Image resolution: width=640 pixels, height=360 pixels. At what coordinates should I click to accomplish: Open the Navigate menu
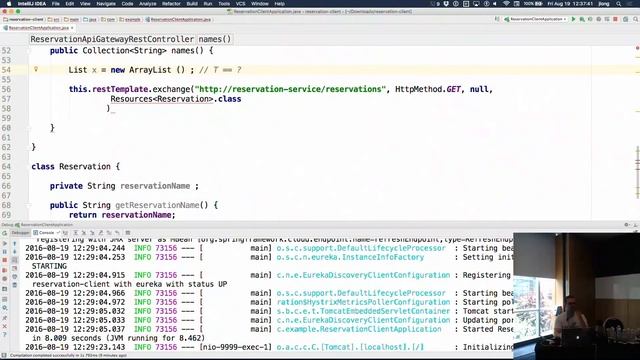pyautogui.click(x=106, y=4)
